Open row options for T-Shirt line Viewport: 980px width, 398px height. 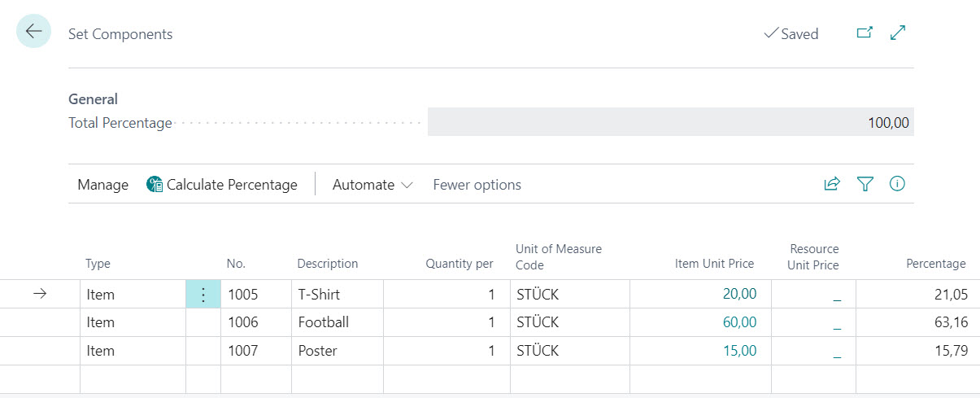click(203, 295)
